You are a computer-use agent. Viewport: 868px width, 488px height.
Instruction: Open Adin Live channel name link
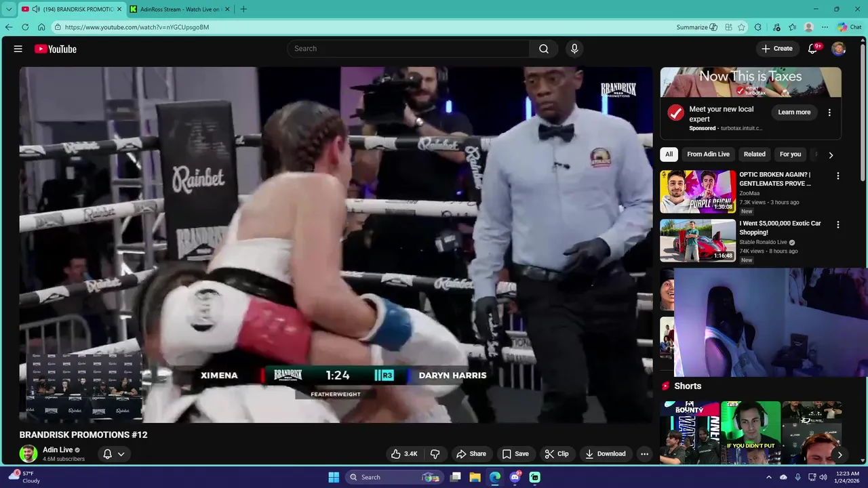(58, 450)
